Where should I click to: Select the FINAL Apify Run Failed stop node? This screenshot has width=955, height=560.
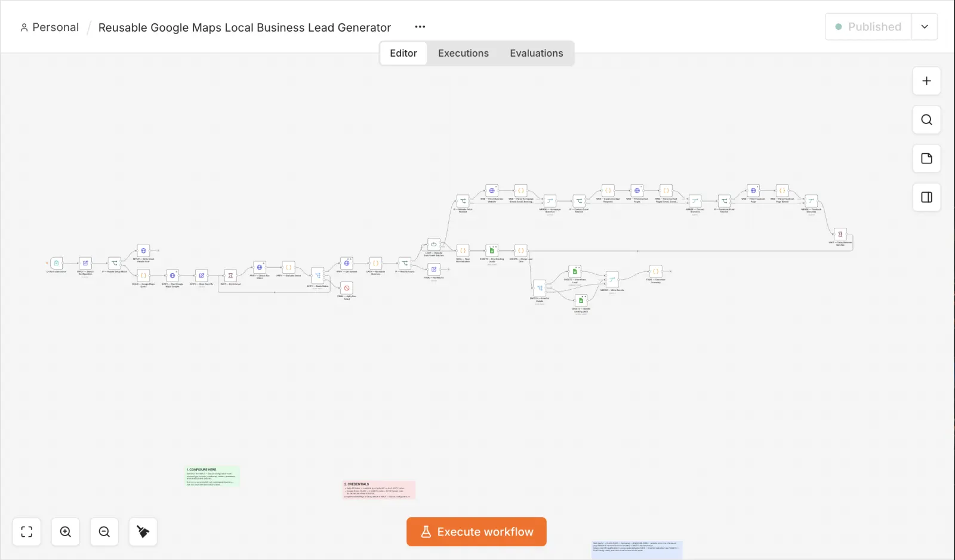[347, 288]
